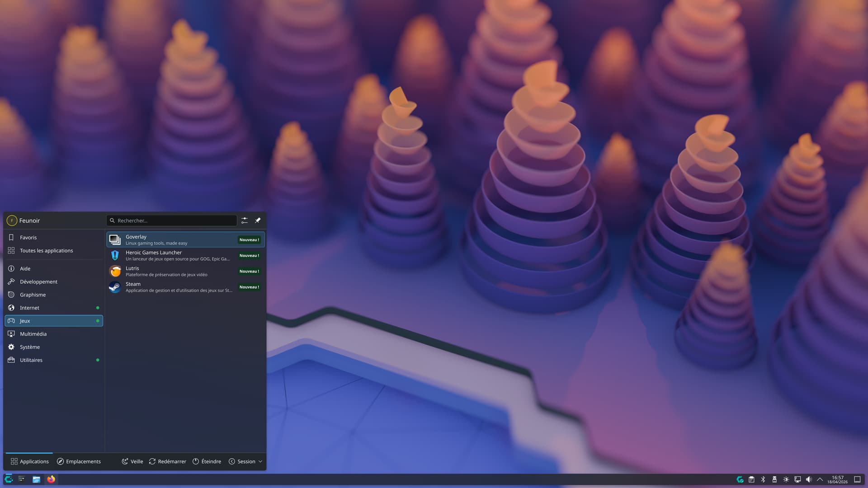Open clipboard tray icon
Viewport: 868px width, 488px height.
pos(751,479)
